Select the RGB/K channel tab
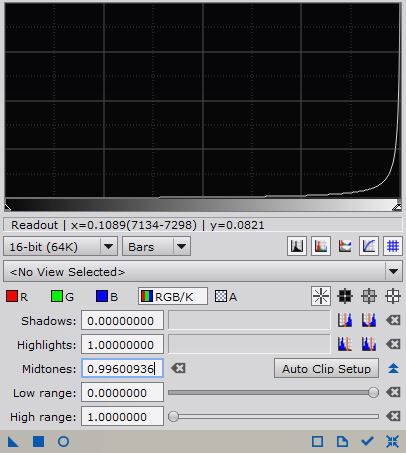Image resolution: width=406 pixels, height=453 pixels. pos(173,296)
